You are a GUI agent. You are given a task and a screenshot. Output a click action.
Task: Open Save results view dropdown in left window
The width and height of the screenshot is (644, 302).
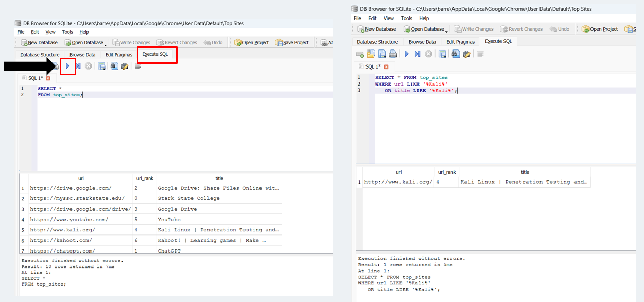(101, 66)
